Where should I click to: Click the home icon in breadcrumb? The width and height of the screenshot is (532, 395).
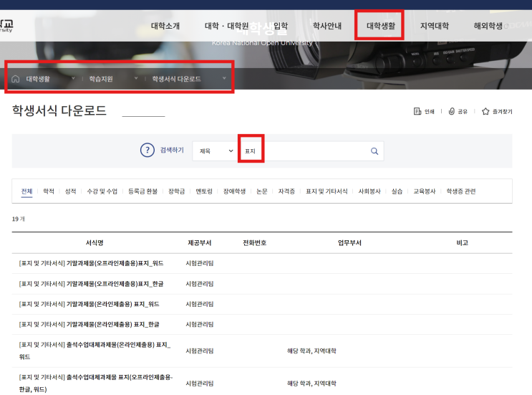[15, 79]
